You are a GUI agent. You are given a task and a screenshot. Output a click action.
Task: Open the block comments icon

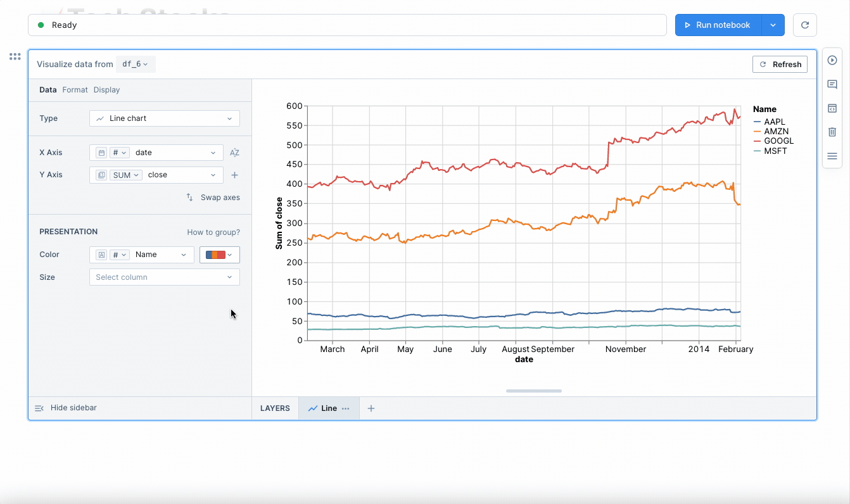pyautogui.click(x=832, y=84)
